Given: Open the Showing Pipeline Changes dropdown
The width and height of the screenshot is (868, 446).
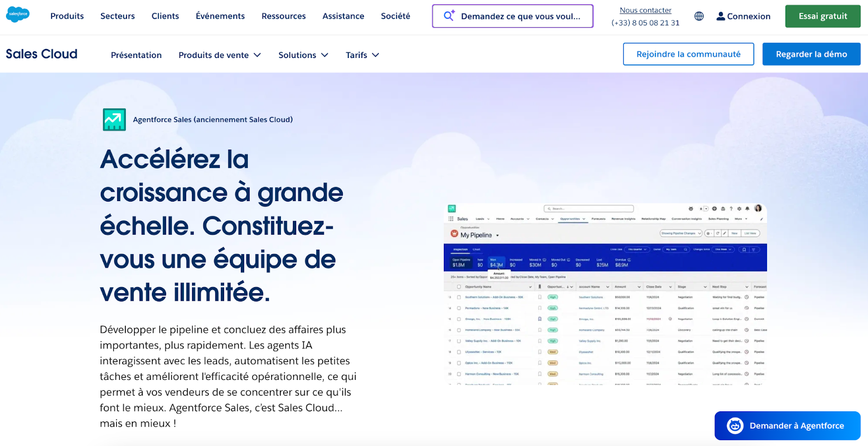Looking at the screenshot, I should tap(681, 233).
